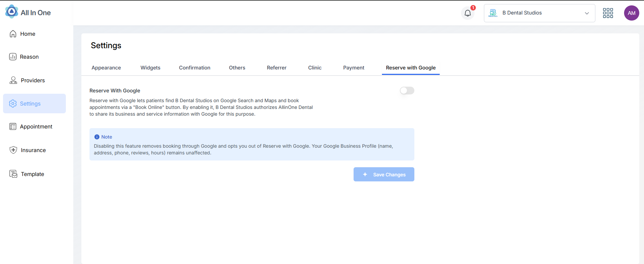
Task: Go to Home in sidebar
Action: 28,34
